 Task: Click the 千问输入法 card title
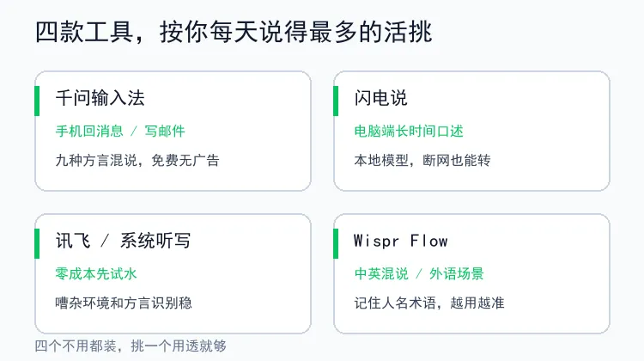pos(100,98)
